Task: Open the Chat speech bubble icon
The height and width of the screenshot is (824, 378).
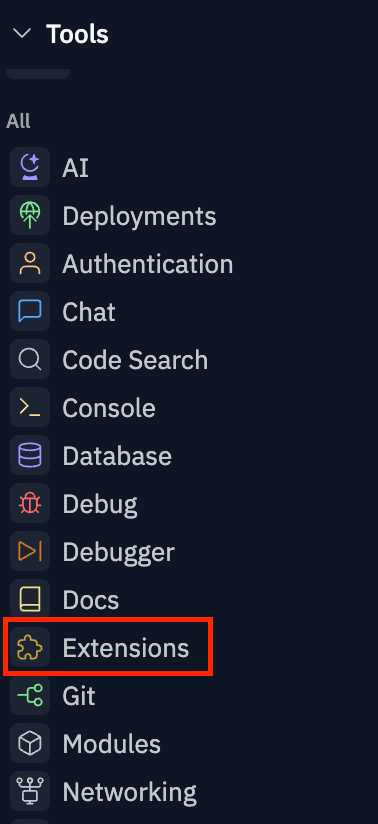Action: pos(30,312)
